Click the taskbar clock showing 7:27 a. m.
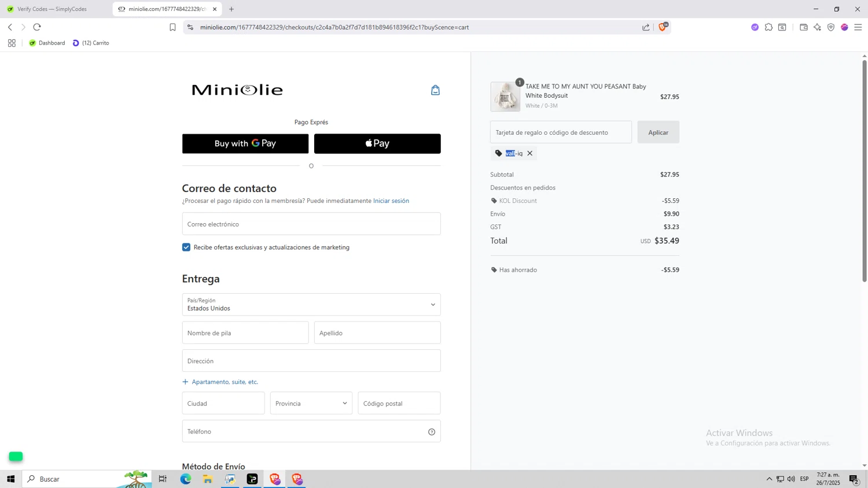 [828, 479]
